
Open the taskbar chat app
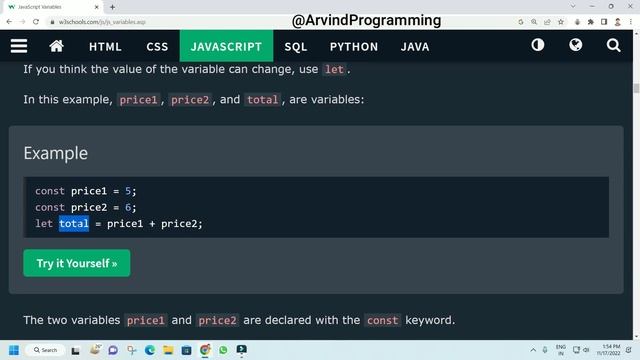point(113,350)
